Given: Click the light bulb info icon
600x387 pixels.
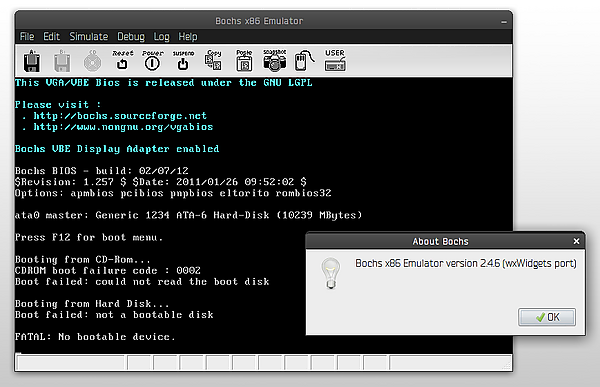Looking at the screenshot, I should 330,273.
